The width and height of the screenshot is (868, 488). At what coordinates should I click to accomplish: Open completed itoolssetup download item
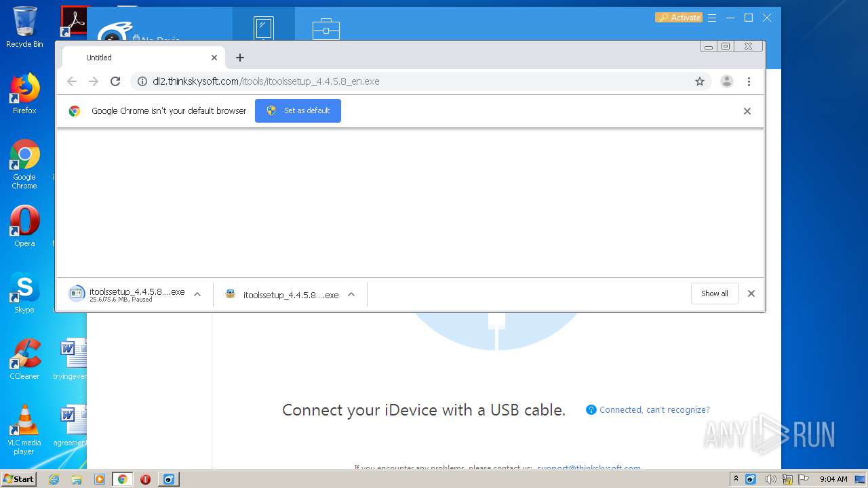(x=282, y=294)
